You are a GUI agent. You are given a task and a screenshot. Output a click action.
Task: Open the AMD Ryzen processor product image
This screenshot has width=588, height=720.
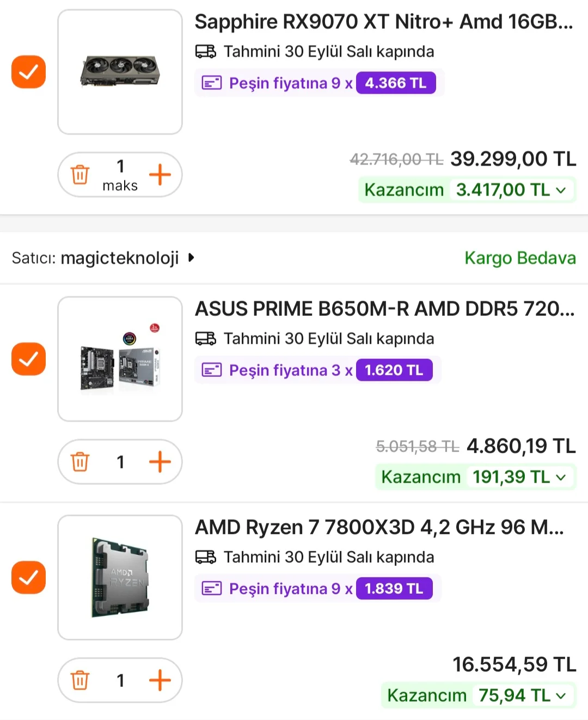(120, 577)
